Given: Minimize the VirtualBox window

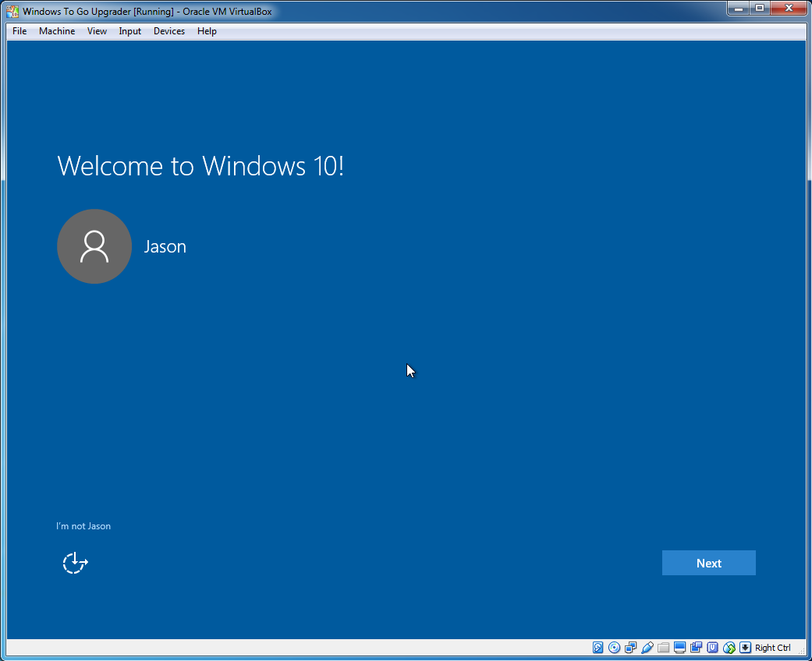Looking at the screenshot, I should coord(739,9).
